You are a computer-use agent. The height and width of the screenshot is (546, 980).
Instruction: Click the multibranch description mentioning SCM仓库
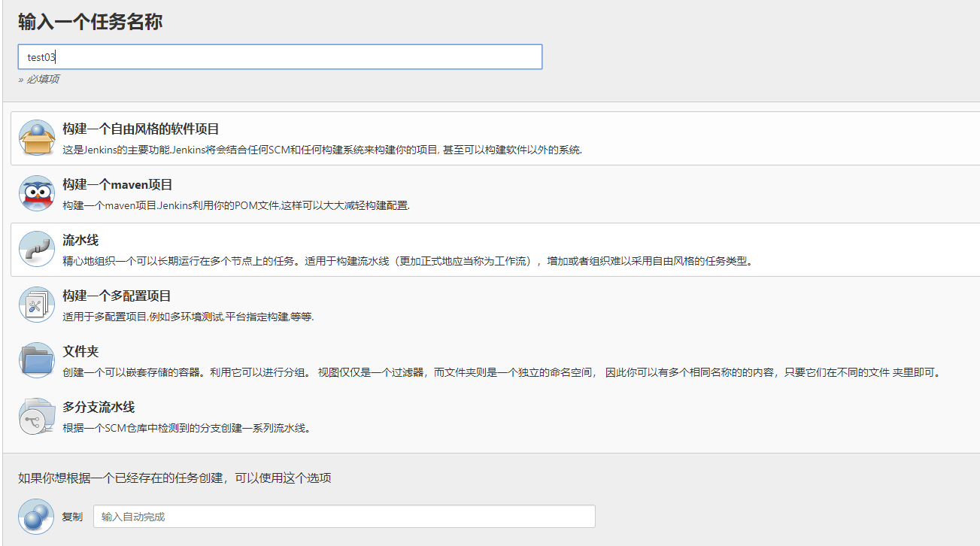(x=187, y=428)
